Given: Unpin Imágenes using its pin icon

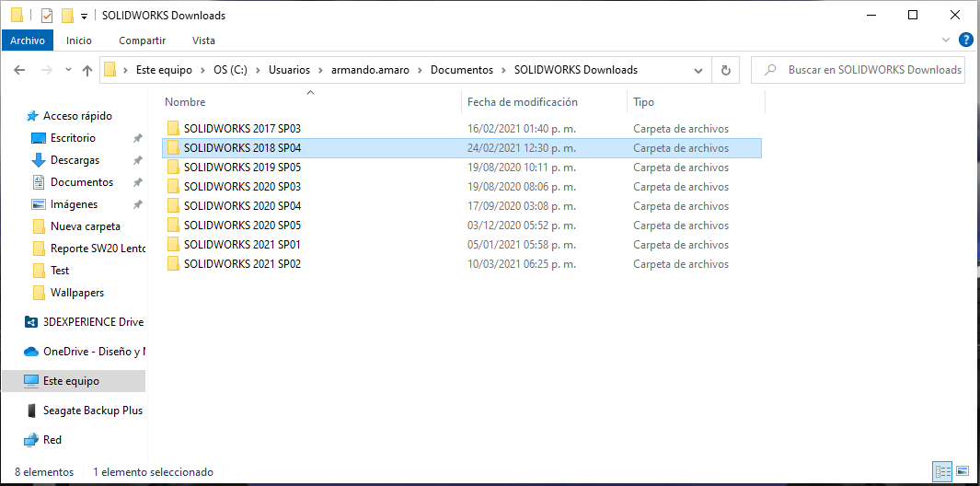Looking at the screenshot, I should tap(137, 204).
